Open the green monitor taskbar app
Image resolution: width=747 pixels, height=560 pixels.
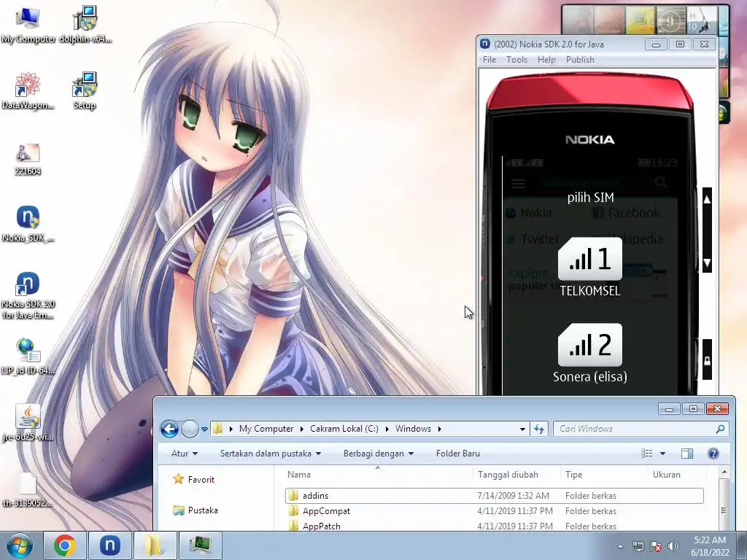pos(200,545)
